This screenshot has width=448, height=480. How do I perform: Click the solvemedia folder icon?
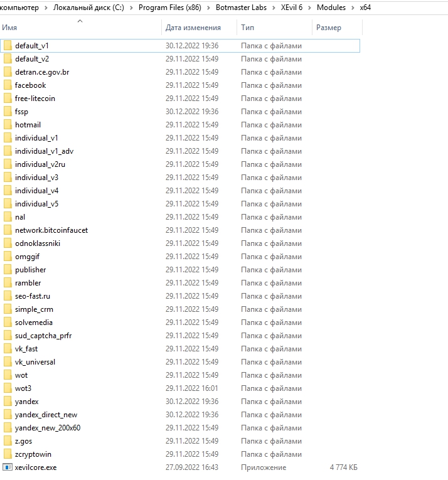pos(8,323)
